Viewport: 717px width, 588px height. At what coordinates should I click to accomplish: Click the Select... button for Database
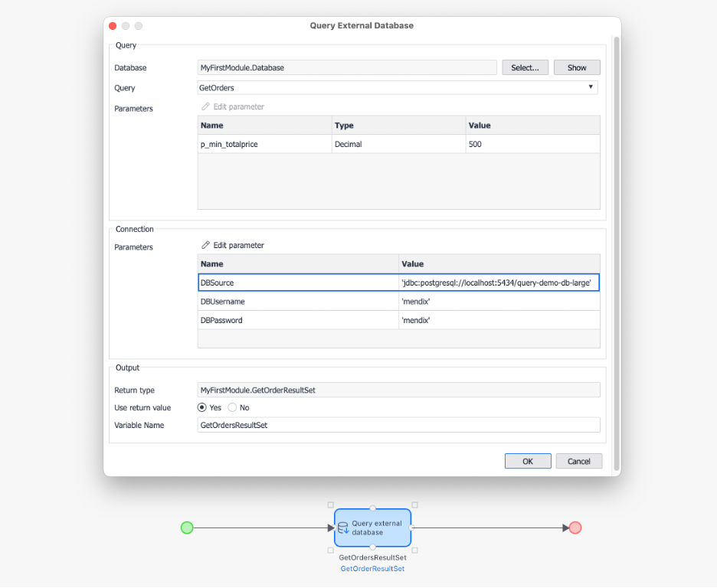[x=525, y=67]
